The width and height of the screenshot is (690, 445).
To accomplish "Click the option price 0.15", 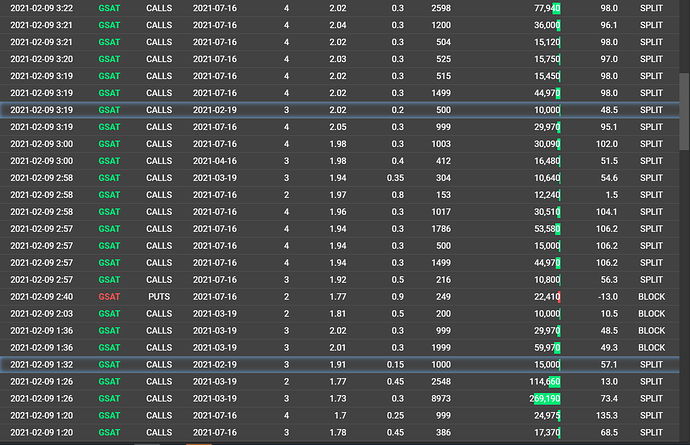I will point(395,364).
